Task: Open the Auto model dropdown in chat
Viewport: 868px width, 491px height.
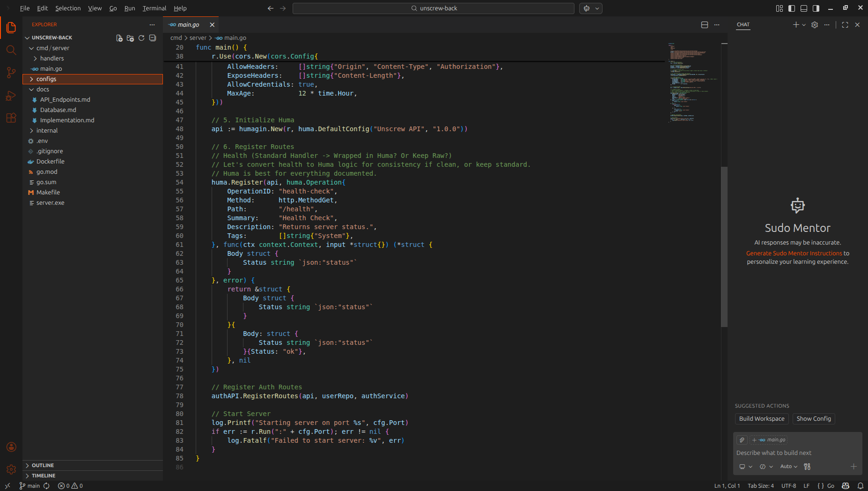Action: point(789,467)
